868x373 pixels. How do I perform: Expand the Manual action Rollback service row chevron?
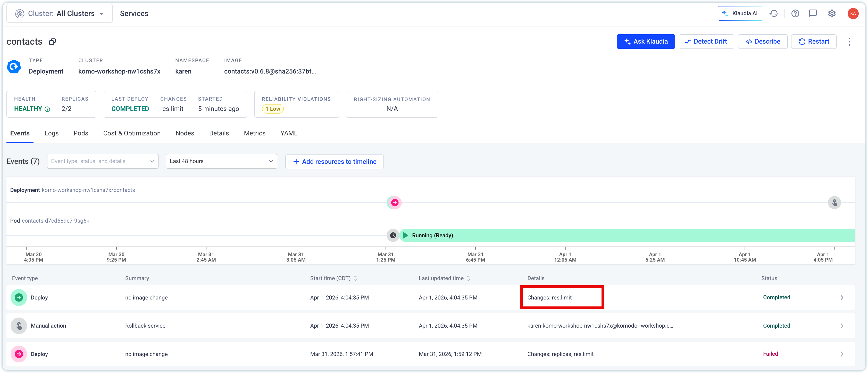pyautogui.click(x=842, y=326)
